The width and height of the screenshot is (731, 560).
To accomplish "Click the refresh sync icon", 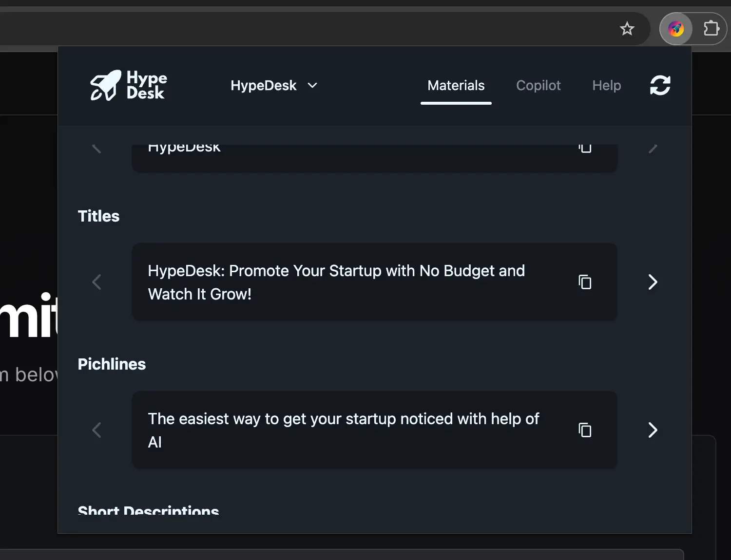I will point(660,86).
